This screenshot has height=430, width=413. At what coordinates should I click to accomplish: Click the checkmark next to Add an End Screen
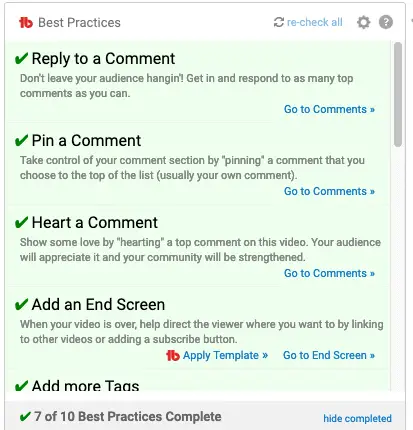click(x=21, y=305)
